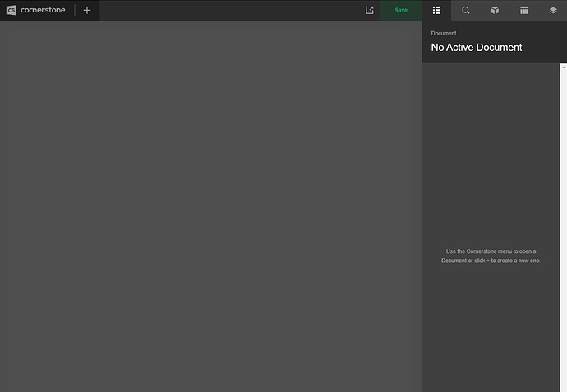Click the sidebar scrollbar up arrow
The image size is (567, 392).
click(564, 67)
